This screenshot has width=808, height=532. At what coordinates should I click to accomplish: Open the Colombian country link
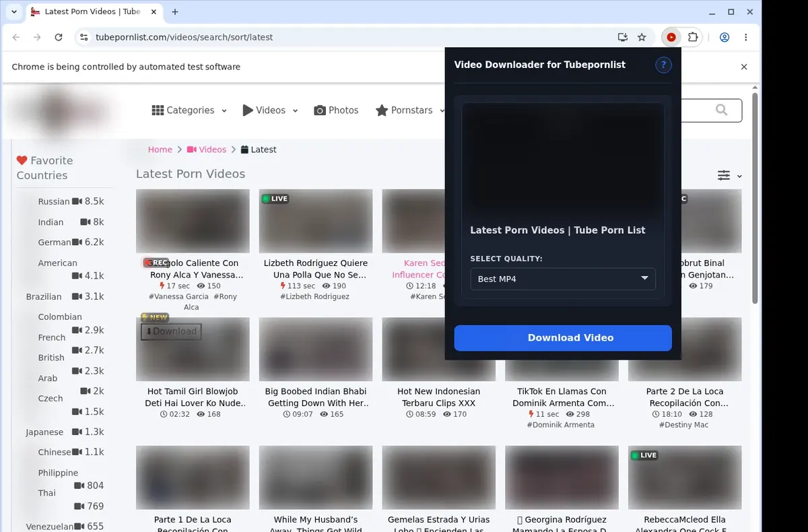click(60, 317)
